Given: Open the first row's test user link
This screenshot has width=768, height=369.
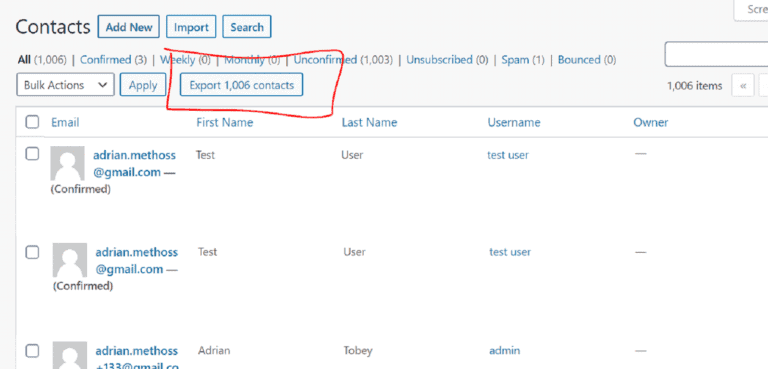Looking at the screenshot, I should coord(508,155).
